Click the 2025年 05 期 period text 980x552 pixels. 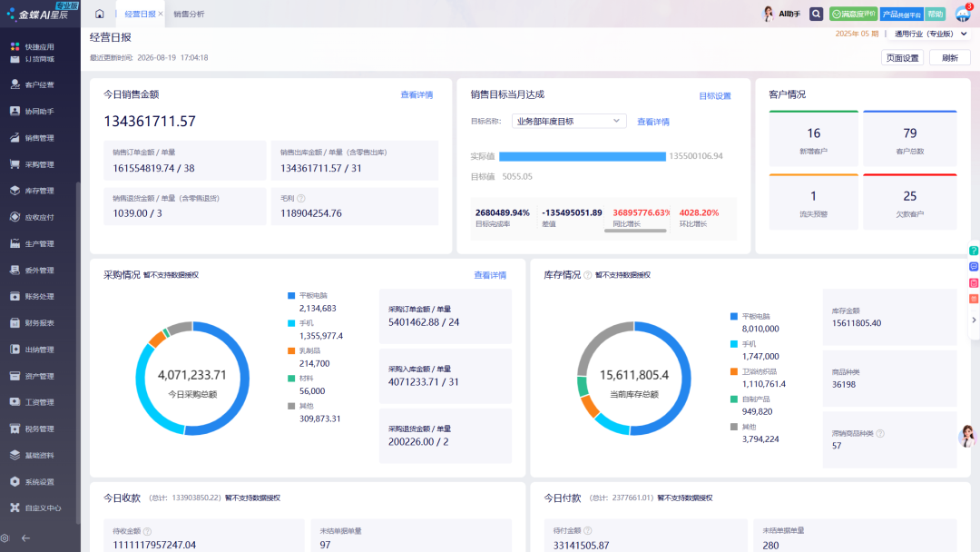pos(857,34)
